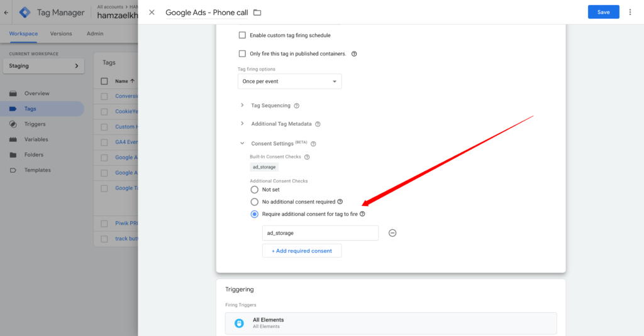Click the All Elements trigger icon
This screenshot has width=644, height=336.
click(x=239, y=323)
